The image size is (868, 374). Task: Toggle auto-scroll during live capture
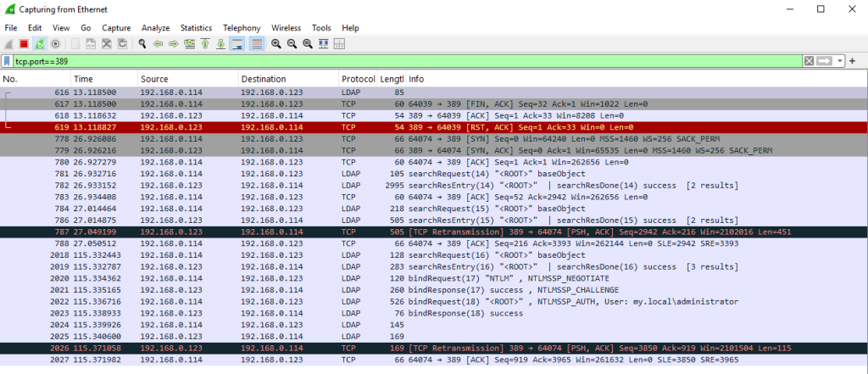pyautogui.click(x=237, y=43)
